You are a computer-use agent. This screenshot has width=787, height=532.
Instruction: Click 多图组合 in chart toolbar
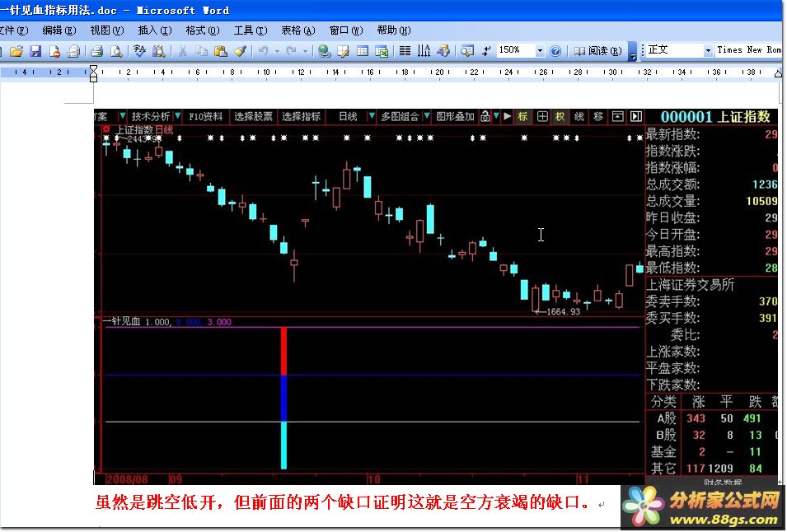coord(400,116)
